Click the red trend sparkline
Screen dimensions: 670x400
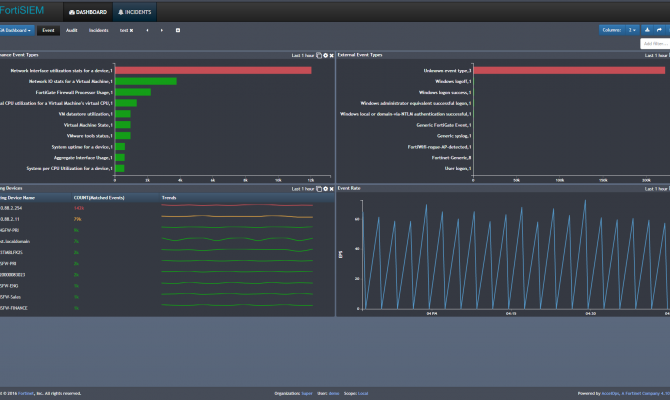[x=237, y=206]
